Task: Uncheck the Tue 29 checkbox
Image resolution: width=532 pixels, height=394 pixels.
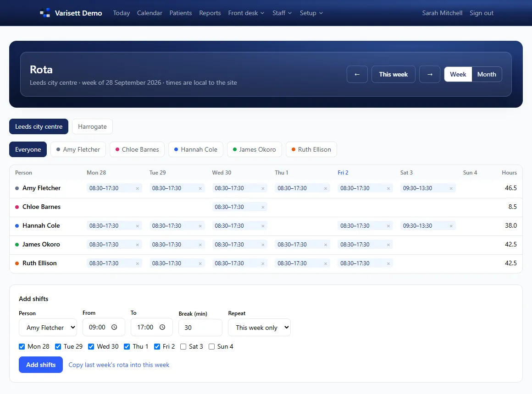Action: click(x=58, y=346)
